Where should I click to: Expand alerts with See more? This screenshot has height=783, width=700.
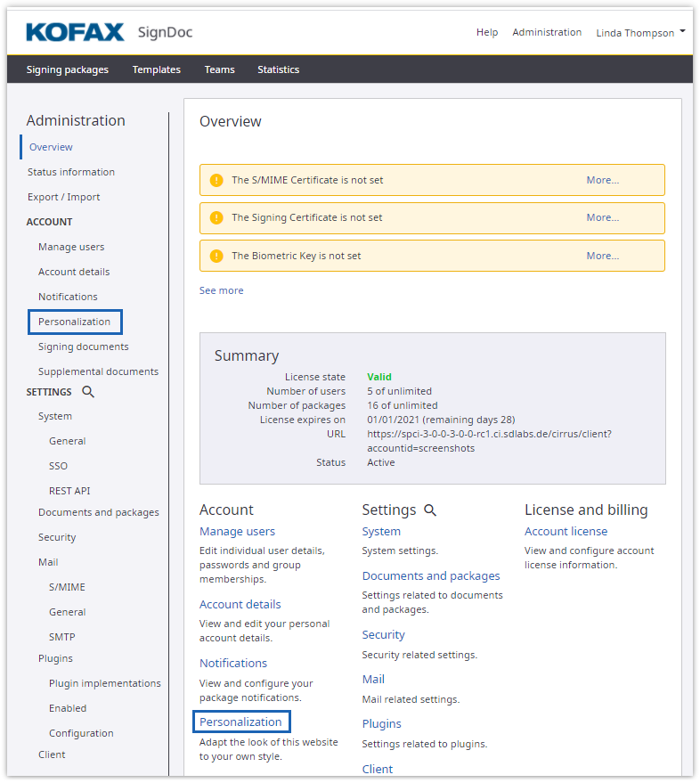(x=221, y=290)
